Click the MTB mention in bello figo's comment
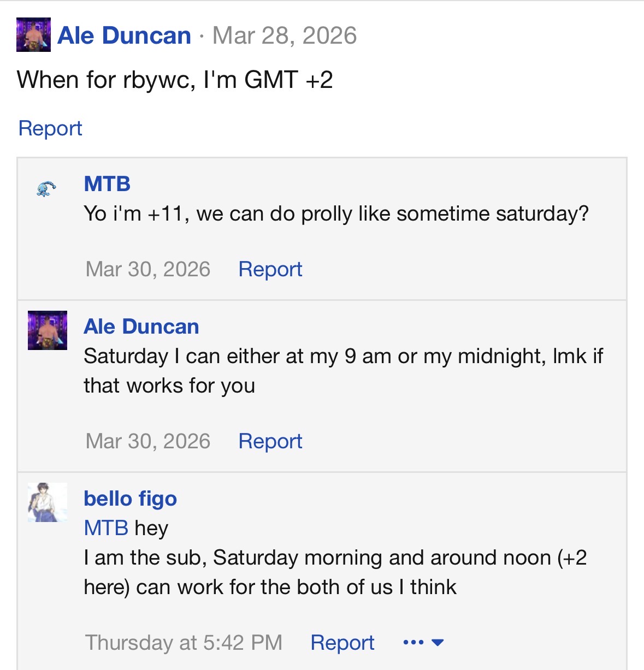 tap(106, 528)
